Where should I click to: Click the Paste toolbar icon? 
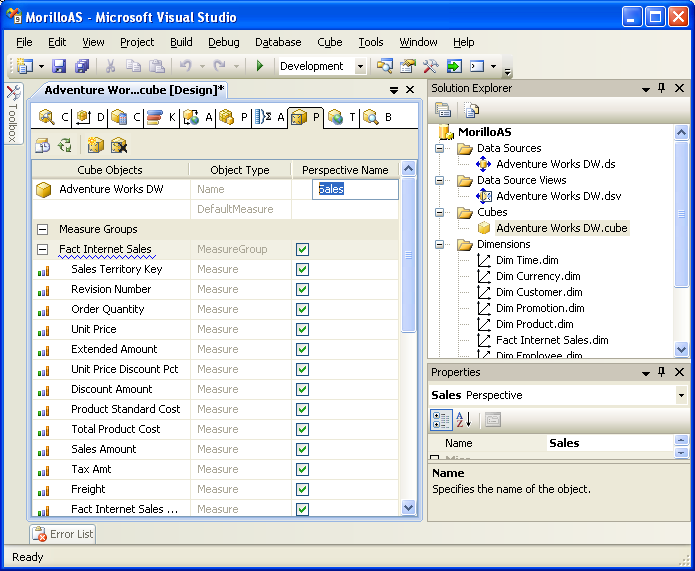(x=156, y=66)
